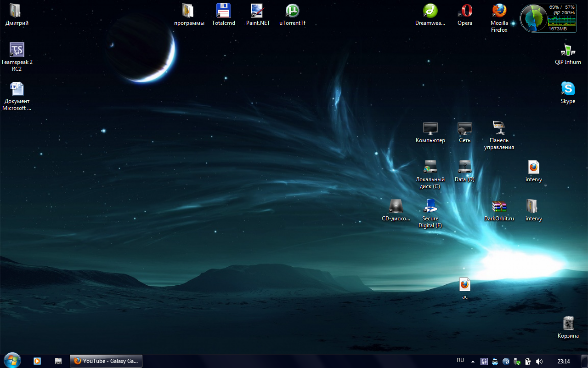
Task: Click the CPU meter desktop gadget
Action: click(x=548, y=18)
